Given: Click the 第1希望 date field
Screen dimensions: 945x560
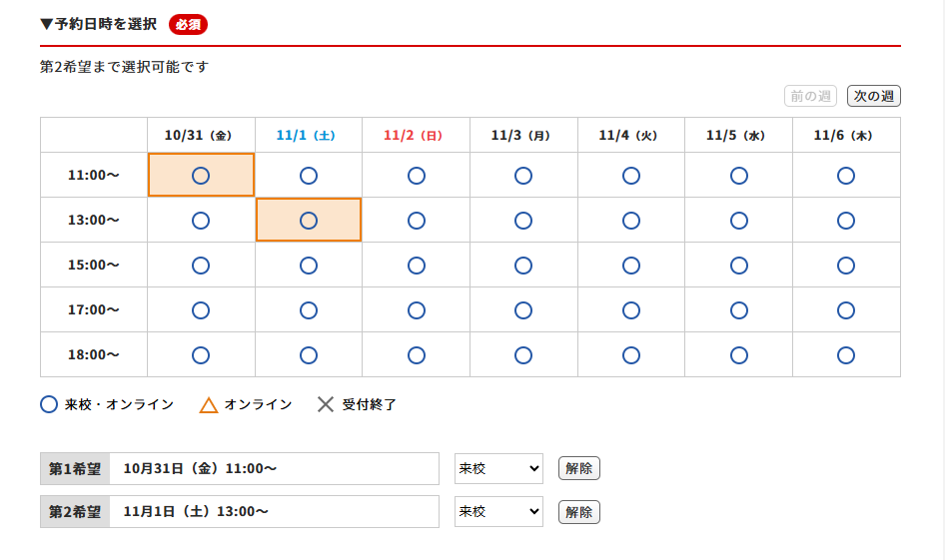Looking at the screenshot, I should (274, 468).
